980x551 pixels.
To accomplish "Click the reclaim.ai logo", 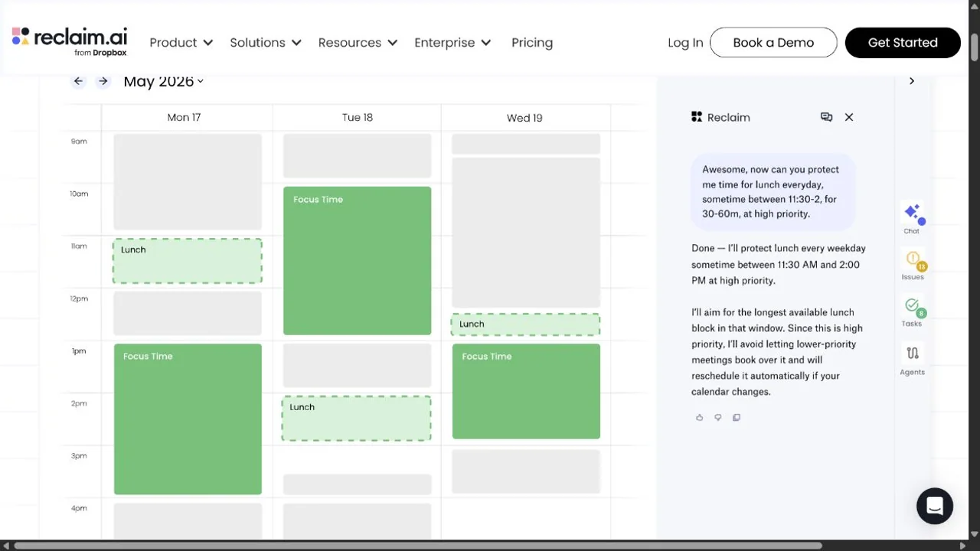I will click(x=70, y=41).
